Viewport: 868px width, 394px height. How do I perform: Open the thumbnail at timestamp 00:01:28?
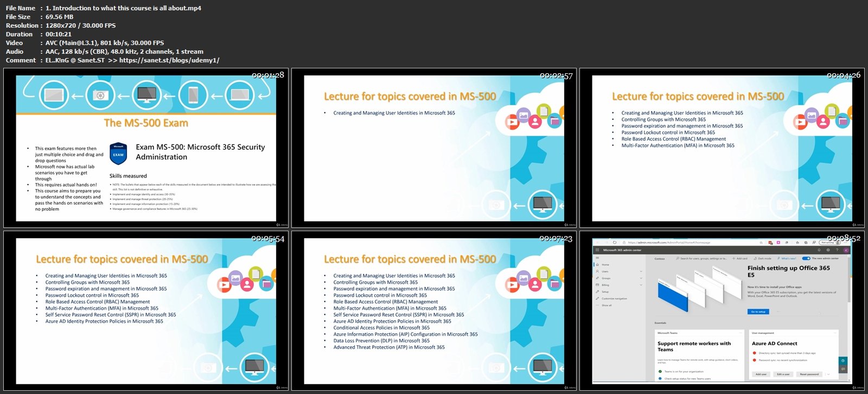click(146, 148)
